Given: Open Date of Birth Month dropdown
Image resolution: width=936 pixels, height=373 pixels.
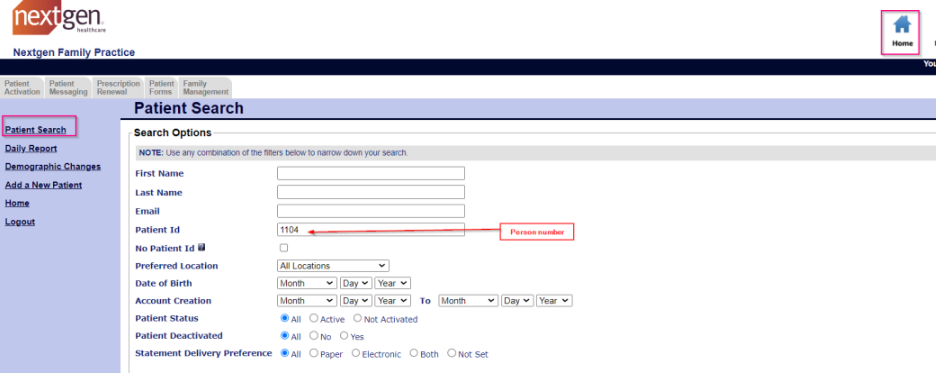Looking at the screenshot, I should tap(307, 283).
